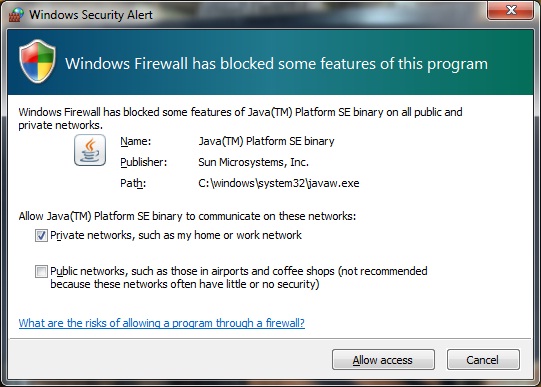This screenshot has width=541, height=387.
Task: Click the javaw.exe path value
Action: point(279,183)
